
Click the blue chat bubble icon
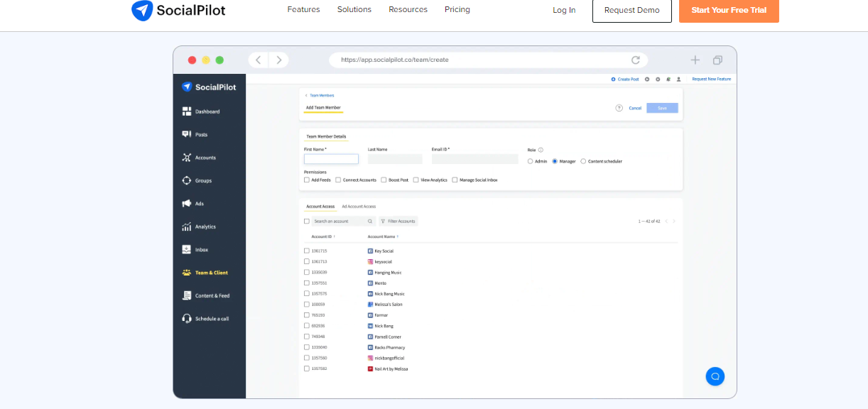(x=715, y=376)
